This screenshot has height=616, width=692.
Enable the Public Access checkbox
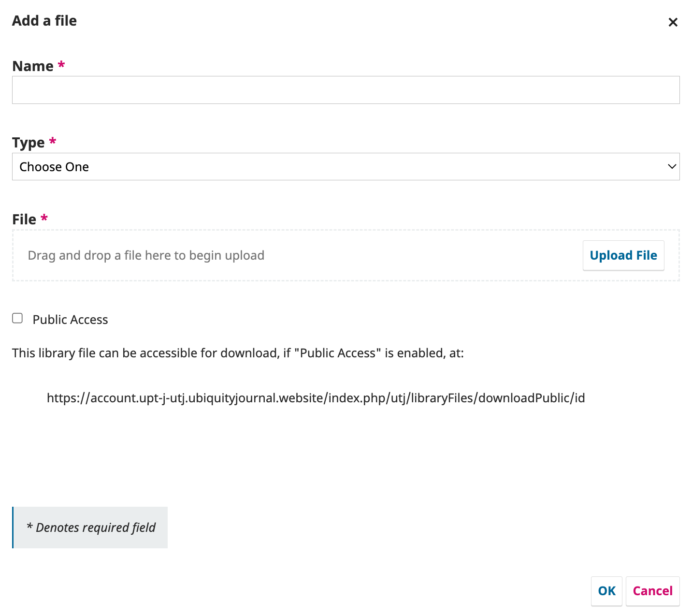click(17, 318)
